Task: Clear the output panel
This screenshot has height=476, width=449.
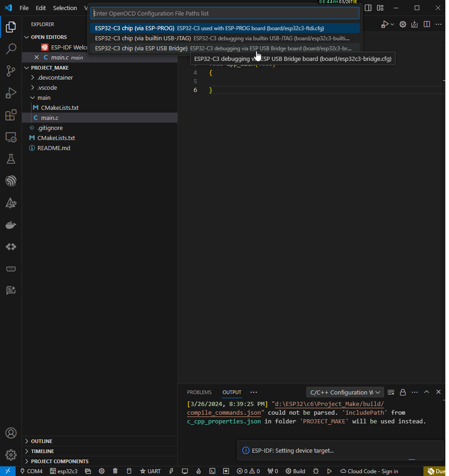Action: [391, 392]
